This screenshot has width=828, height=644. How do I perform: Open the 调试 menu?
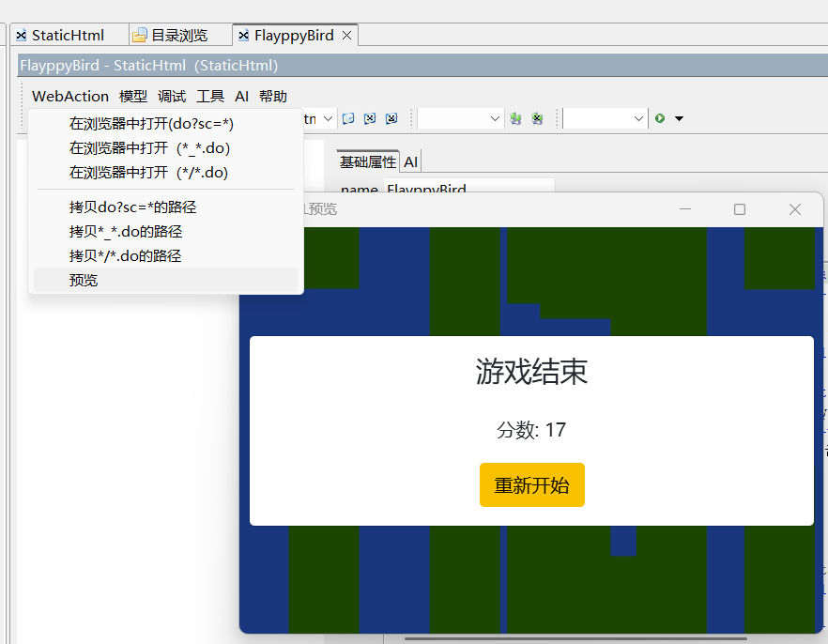point(172,96)
